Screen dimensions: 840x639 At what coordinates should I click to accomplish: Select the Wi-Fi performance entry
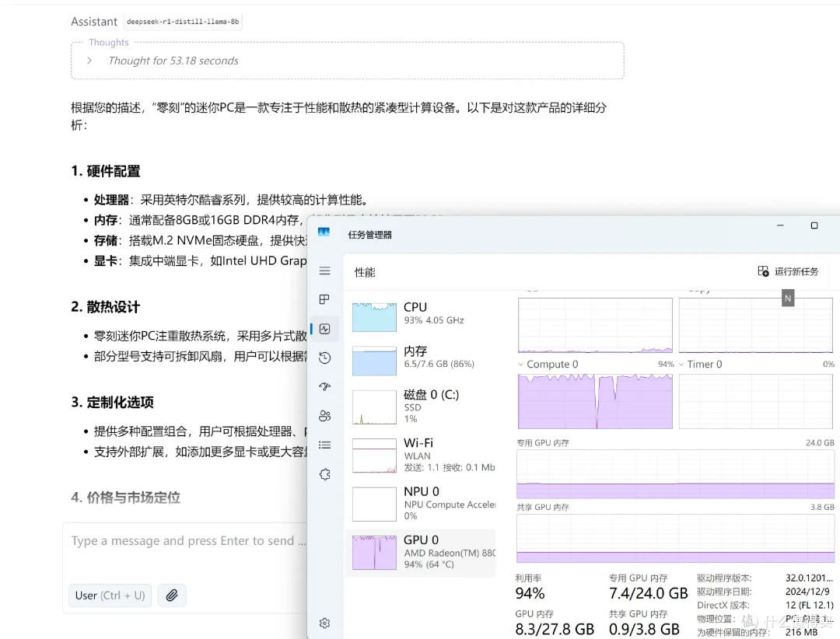pos(421,456)
